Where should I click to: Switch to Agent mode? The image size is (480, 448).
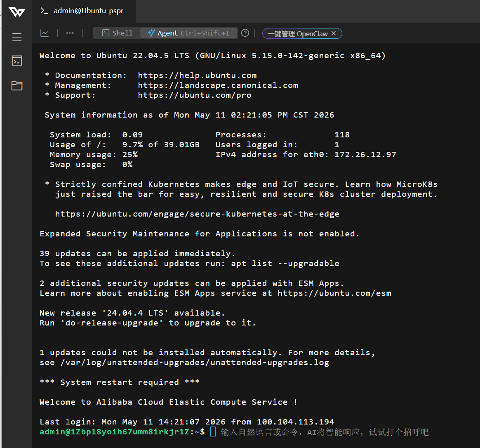(x=188, y=33)
